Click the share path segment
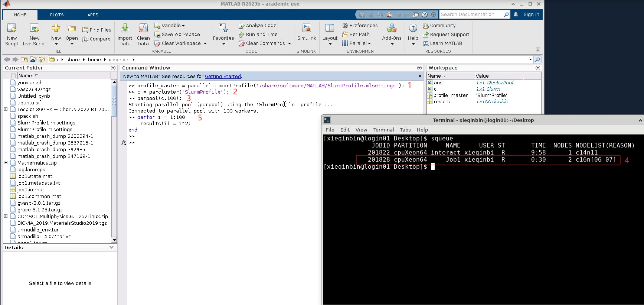The width and height of the screenshot is (644, 305). 73,59
